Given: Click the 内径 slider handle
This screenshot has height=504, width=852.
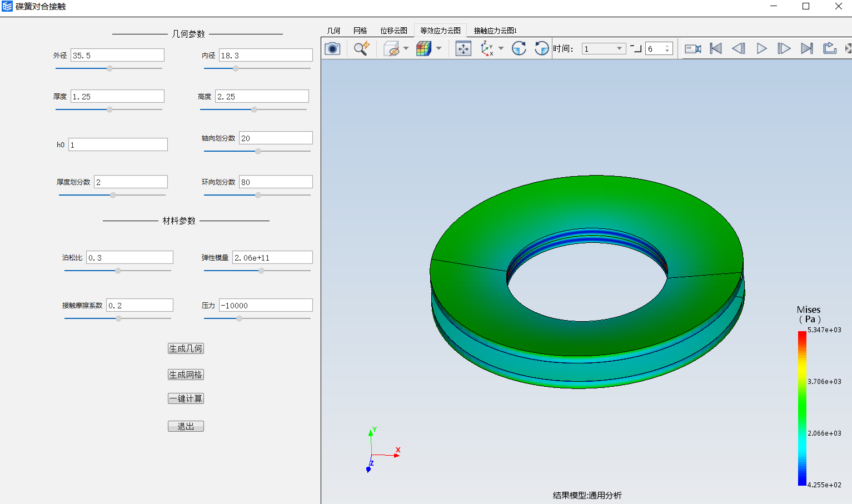Looking at the screenshot, I should pyautogui.click(x=236, y=68).
